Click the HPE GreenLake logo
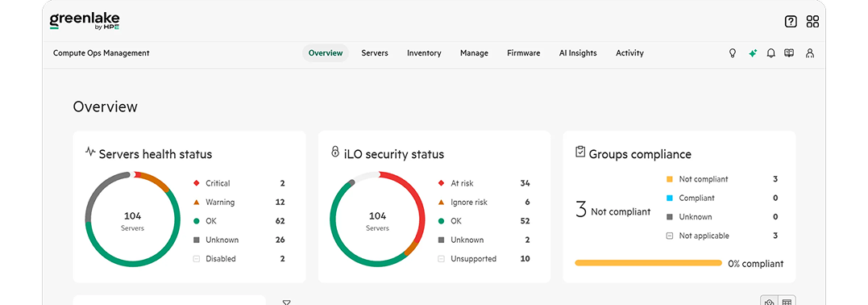 tap(85, 21)
